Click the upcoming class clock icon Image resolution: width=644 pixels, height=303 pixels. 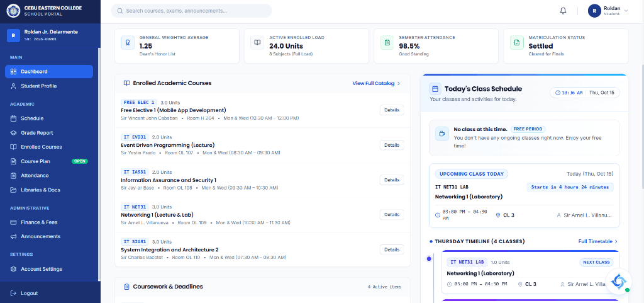[x=438, y=215]
